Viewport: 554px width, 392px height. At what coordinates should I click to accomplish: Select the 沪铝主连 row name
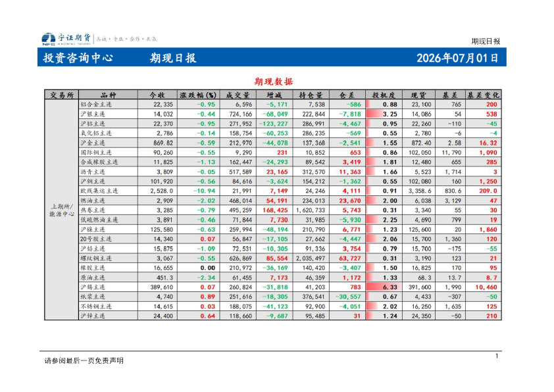coord(93,124)
